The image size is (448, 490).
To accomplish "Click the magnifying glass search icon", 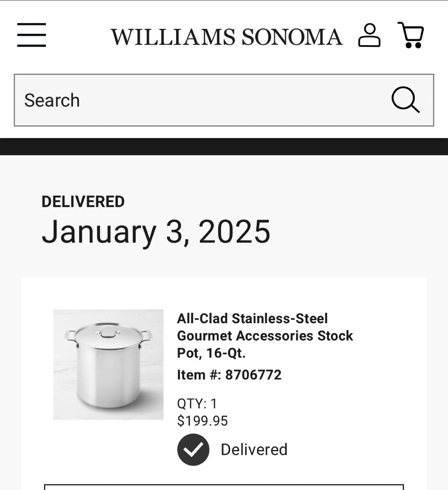I will click(406, 100).
